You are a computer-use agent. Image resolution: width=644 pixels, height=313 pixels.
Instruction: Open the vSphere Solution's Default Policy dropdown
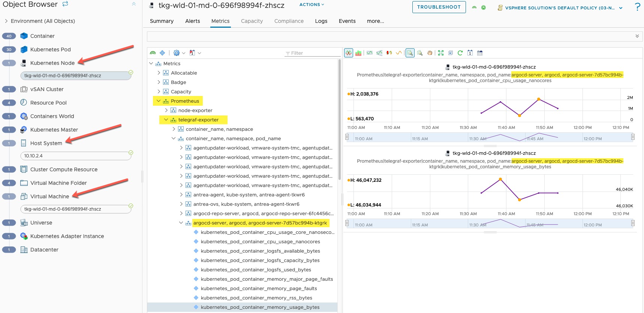click(x=560, y=8)
